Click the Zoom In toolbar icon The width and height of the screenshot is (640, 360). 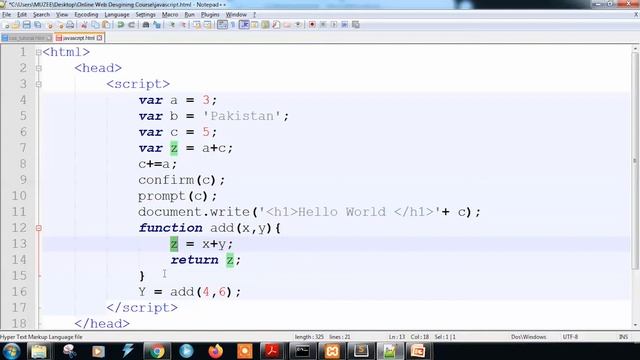pyautogui.click(x=172, y=25)
